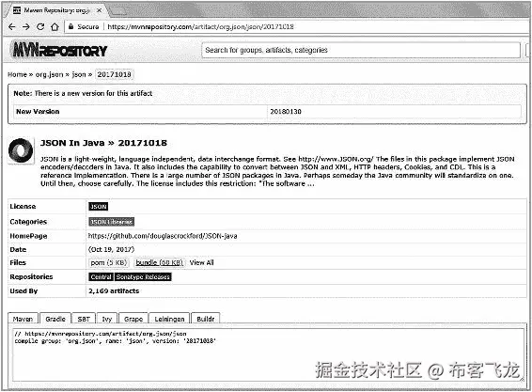532x392 pixels.
Task: Click the MVN Repository logo
Action: (x=60, y=51)
